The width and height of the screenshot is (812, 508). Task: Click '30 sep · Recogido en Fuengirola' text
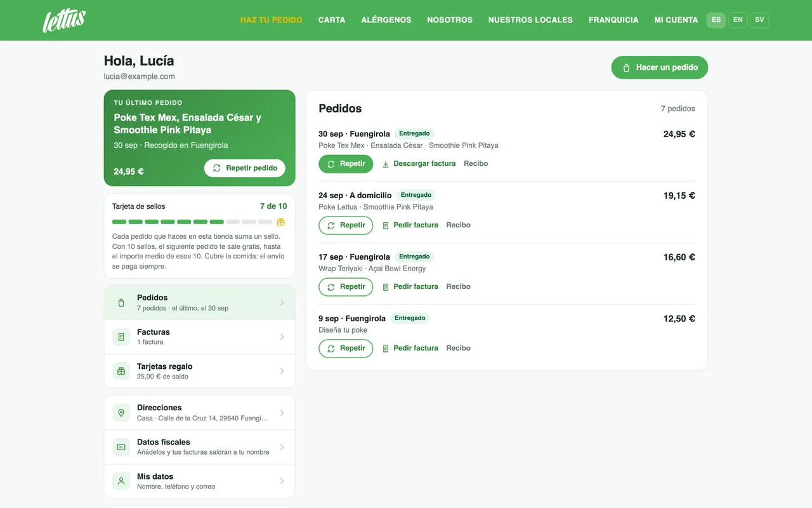click(171, 145)
